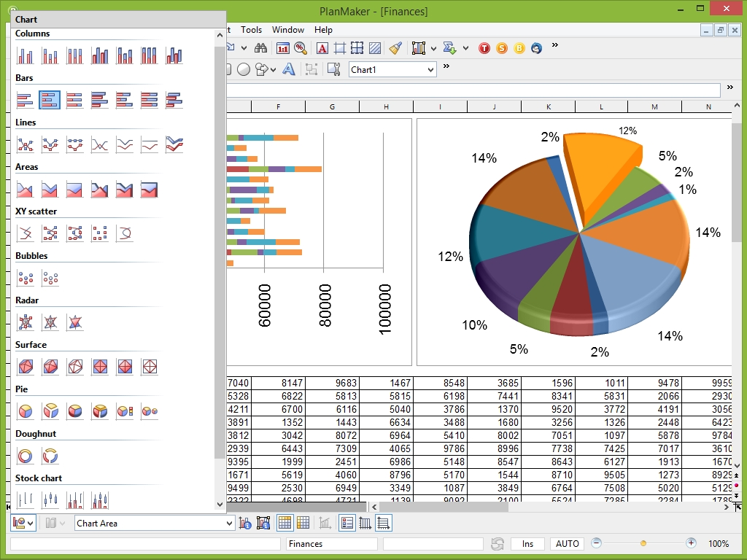Expand the second toolbar overflow chevron

click(446, 66)
